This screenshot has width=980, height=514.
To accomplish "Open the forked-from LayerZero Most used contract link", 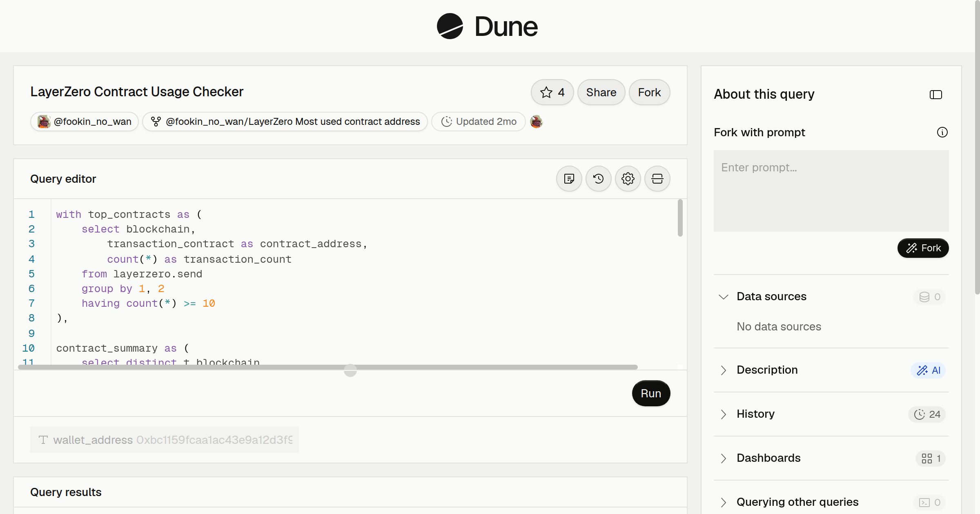I will click(285, 122).
